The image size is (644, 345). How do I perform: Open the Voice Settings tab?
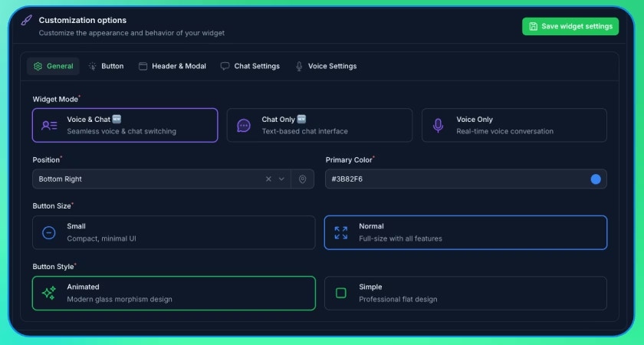(x=326, y=66)
